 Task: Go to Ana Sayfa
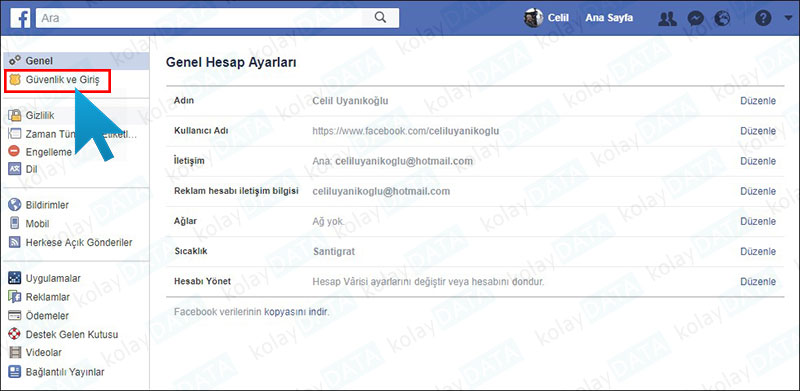tap(609, 18)
